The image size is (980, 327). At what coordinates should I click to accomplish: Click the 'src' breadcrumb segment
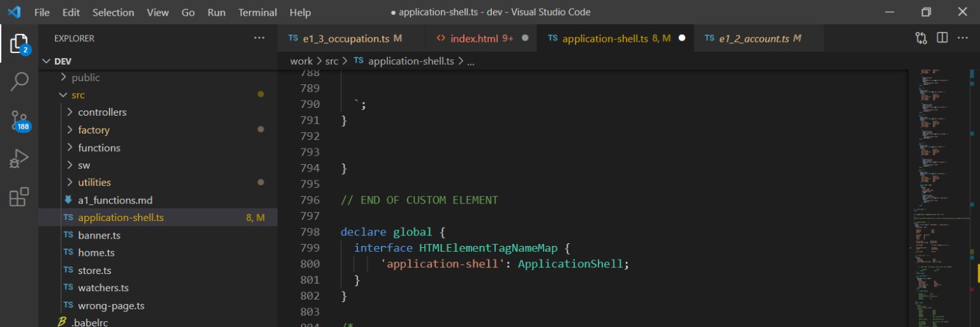click(332, 61)
